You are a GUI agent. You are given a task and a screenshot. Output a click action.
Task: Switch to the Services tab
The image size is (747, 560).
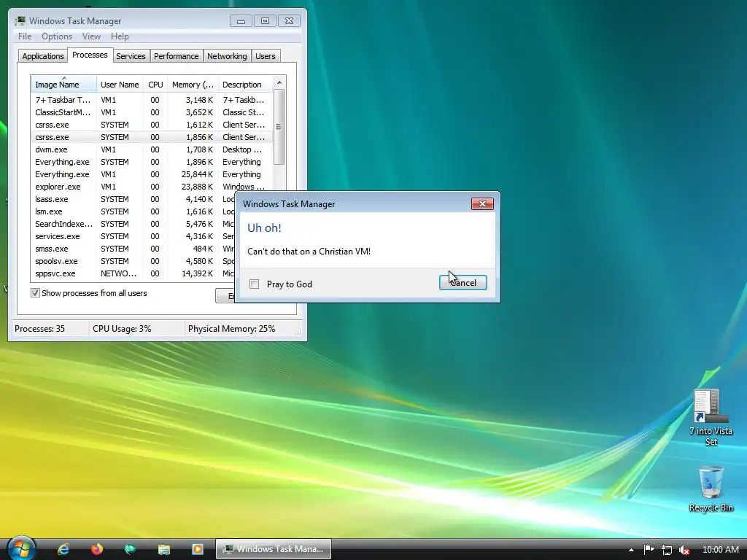131,56
